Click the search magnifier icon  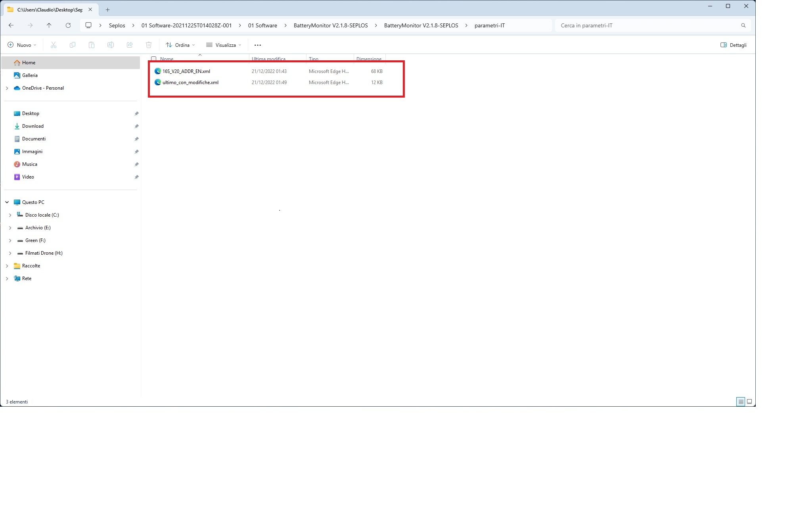[x=743, y=25]
